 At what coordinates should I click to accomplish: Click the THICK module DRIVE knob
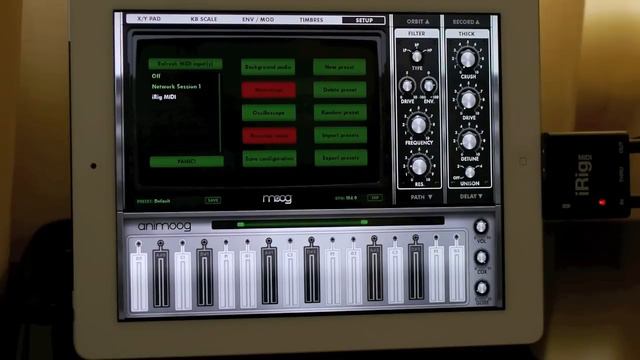tap(469, 100)
